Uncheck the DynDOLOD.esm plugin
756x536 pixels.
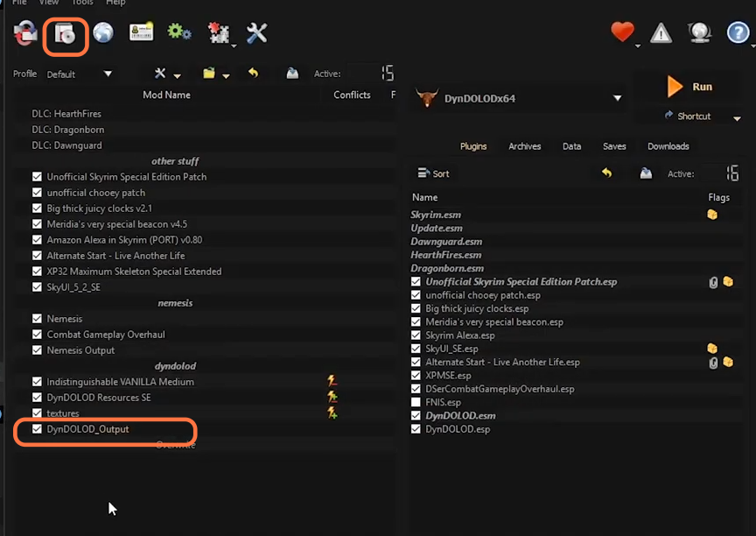tap(416, 415)
